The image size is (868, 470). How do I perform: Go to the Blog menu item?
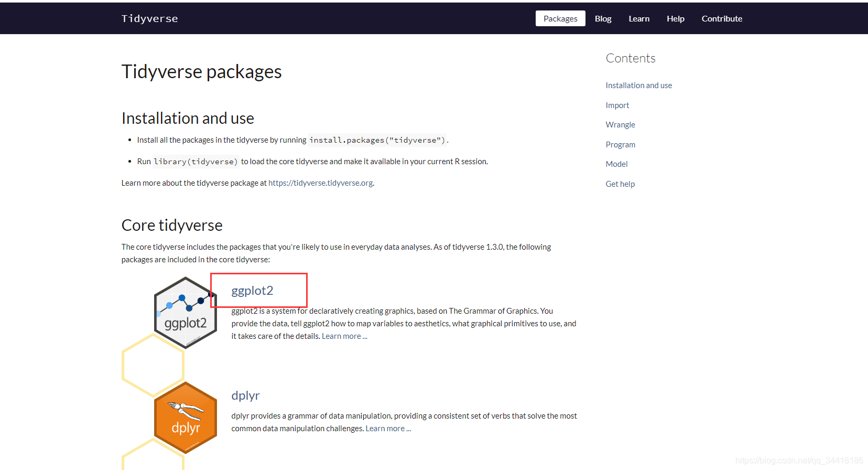click(x=603, y=18)
